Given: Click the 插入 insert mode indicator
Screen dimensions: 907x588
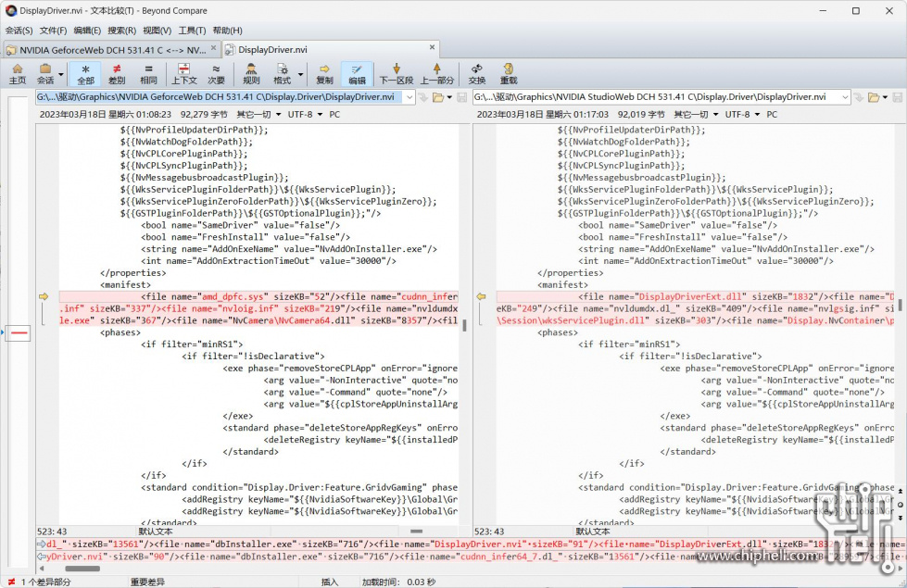Looking at the screenshot, I should point(330,582).
